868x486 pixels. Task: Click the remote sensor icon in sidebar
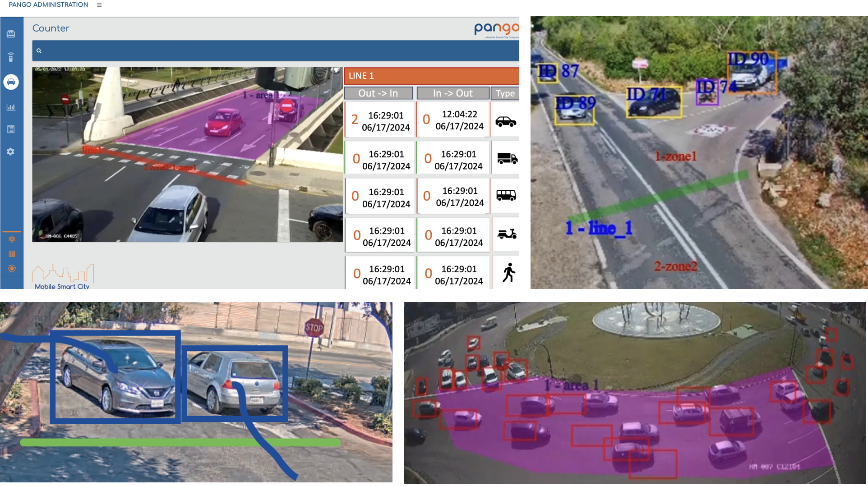(x=11, y=57)
